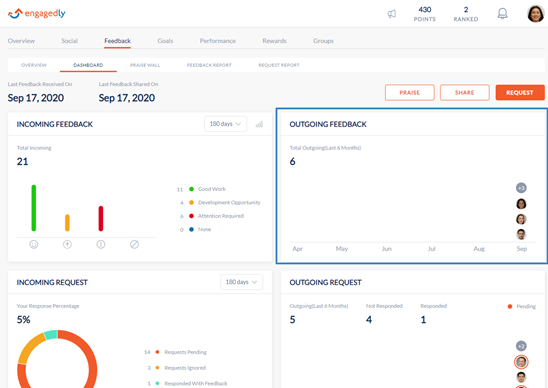Click the Responded count 1

(x=423, y=319)
